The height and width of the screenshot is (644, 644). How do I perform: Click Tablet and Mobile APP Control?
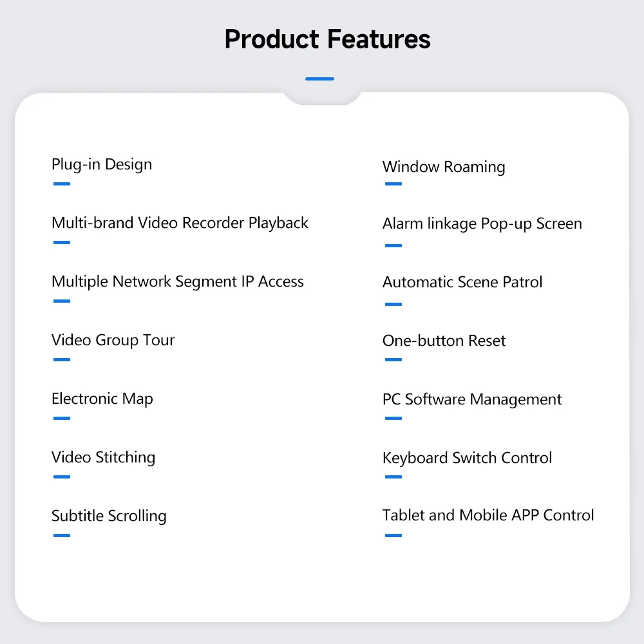tap(488, 515)
